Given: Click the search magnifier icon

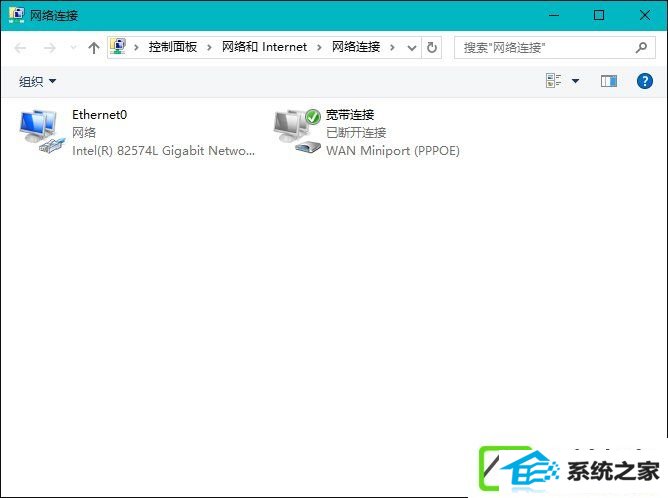Looking at the screenshot, I should point(641,47).
